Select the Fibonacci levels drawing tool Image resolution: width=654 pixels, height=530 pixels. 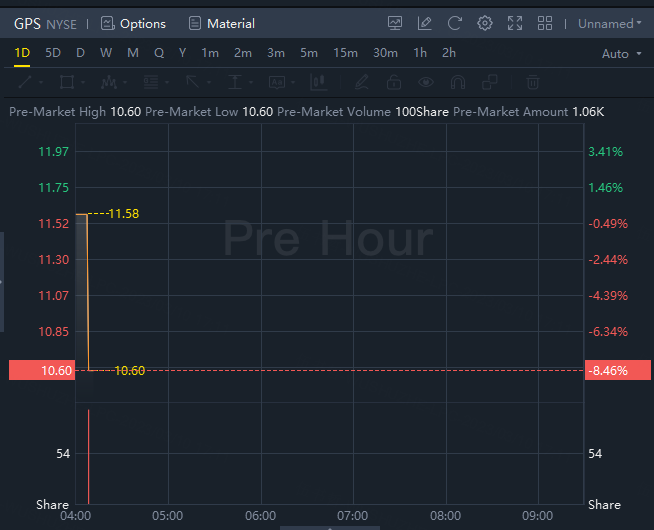[x=151, y=82]
